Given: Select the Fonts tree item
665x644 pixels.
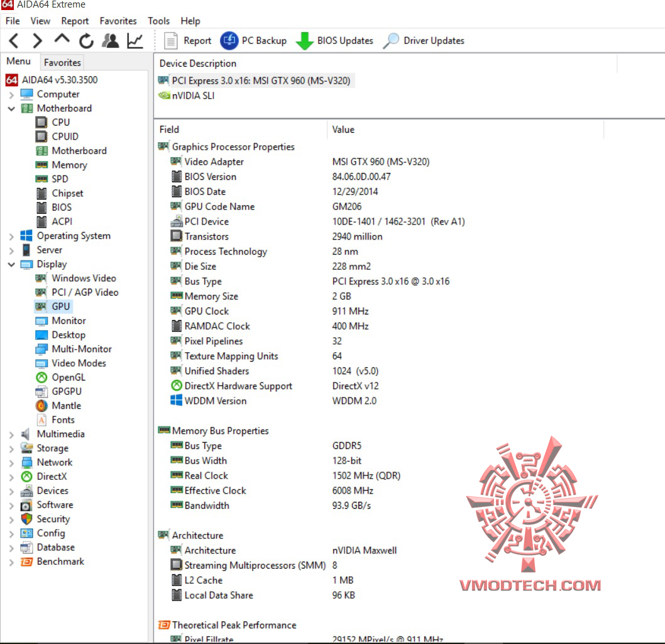Looking at the screenshot, I should (55, 420).
